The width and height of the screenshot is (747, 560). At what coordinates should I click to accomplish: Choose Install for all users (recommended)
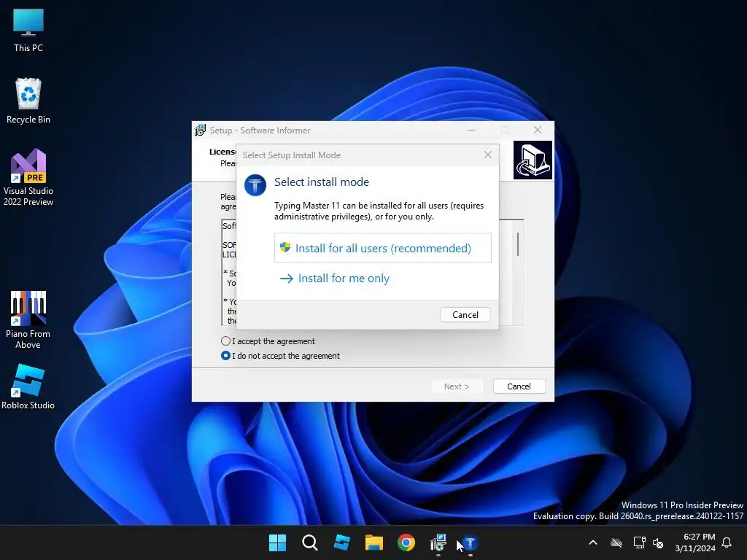coord(382,248)
